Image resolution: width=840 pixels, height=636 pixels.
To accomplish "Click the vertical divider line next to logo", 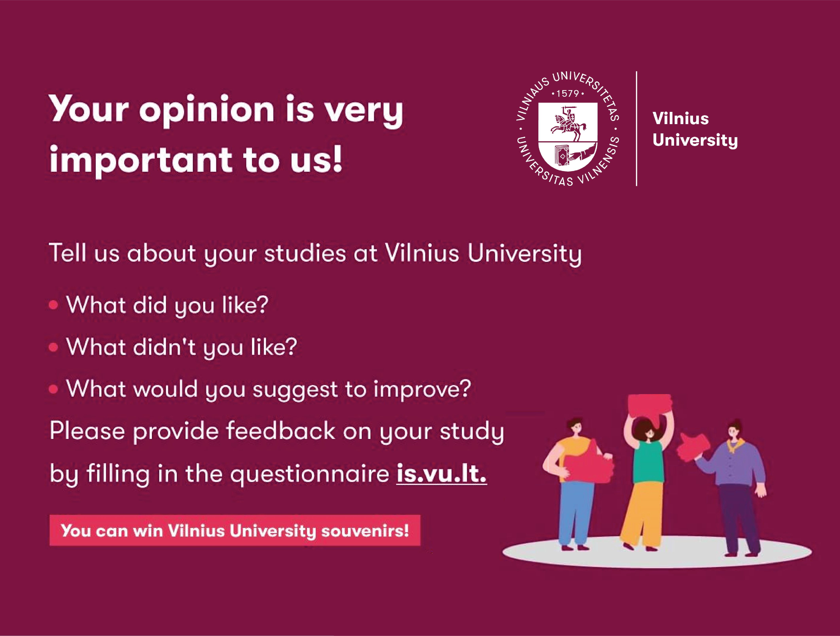I will (636, 129).
